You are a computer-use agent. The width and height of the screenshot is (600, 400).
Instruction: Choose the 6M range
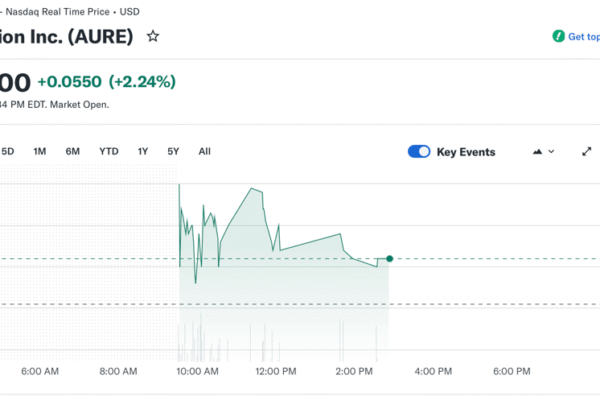[x=73, y=152]
